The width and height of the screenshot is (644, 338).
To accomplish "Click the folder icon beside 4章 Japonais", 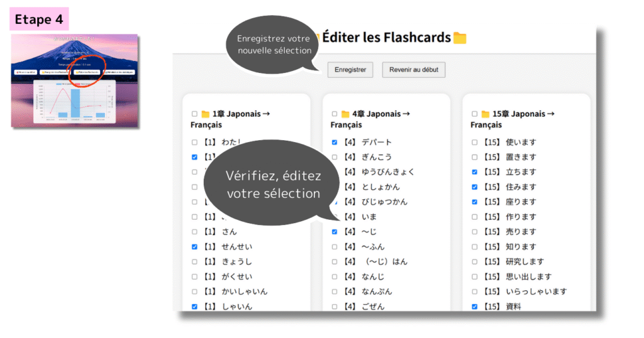I will coord(345,114).
